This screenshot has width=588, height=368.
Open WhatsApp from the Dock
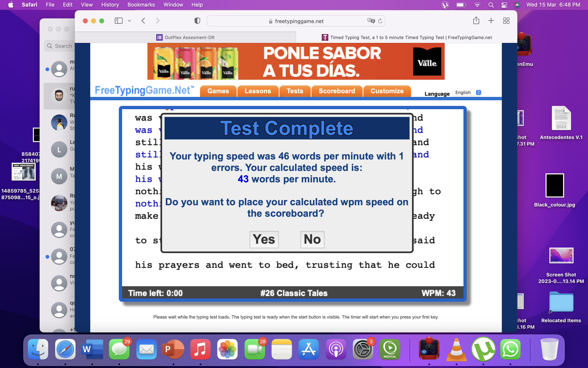(x=510, y=349)
